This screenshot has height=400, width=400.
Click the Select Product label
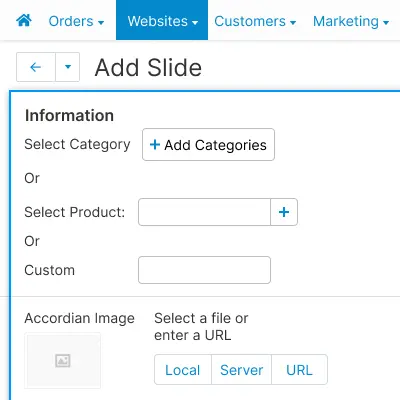coord(75,212)
